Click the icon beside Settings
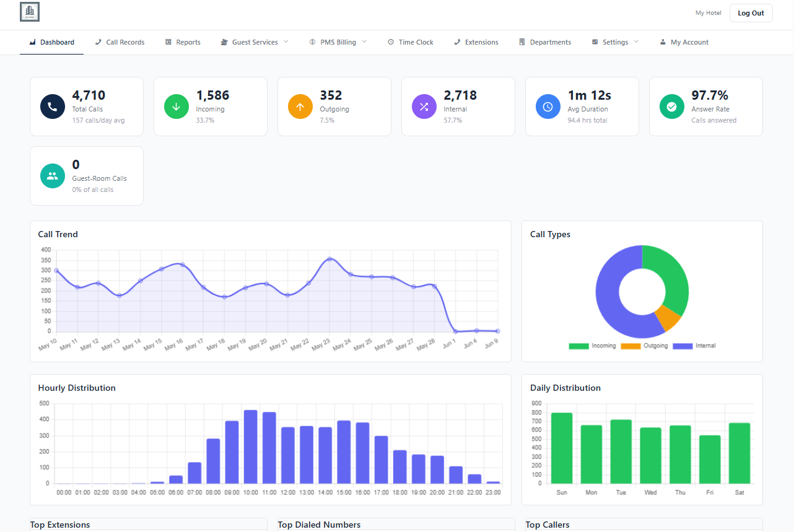 [595, 42]
